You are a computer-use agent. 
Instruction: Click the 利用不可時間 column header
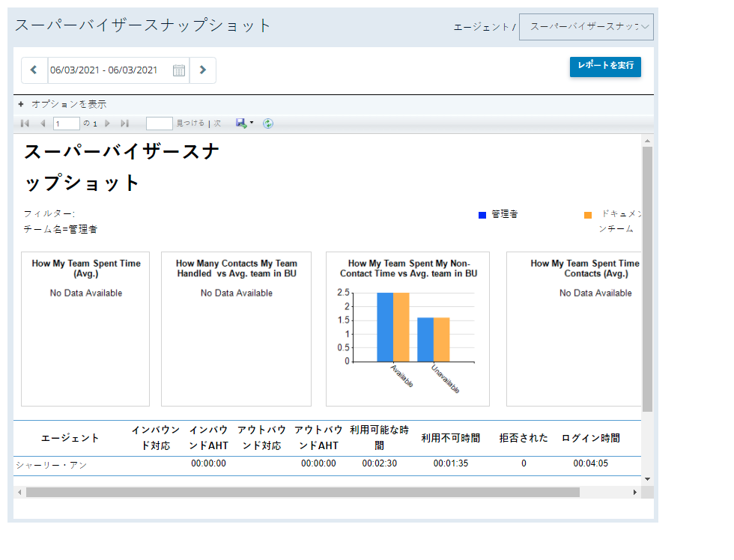(x=451, y=438)
